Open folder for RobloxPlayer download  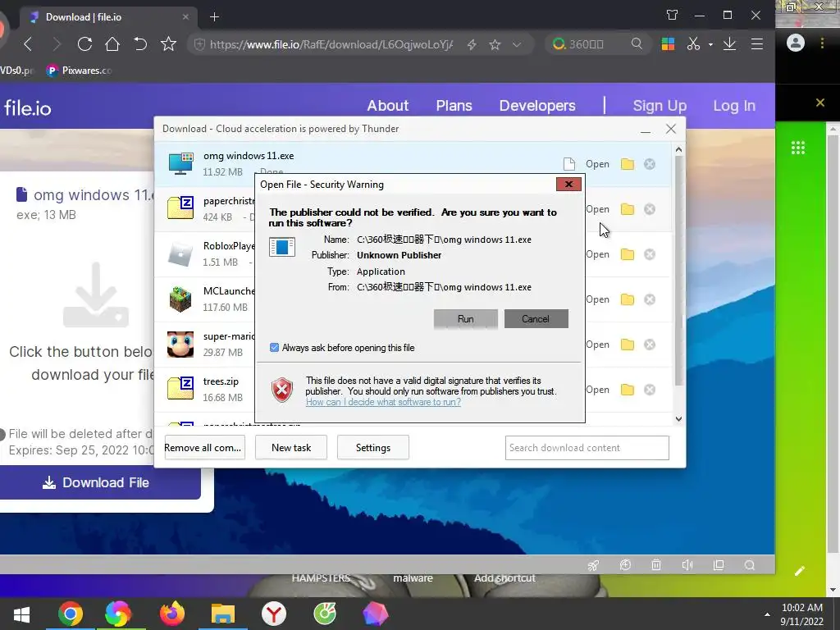[628, 254]
